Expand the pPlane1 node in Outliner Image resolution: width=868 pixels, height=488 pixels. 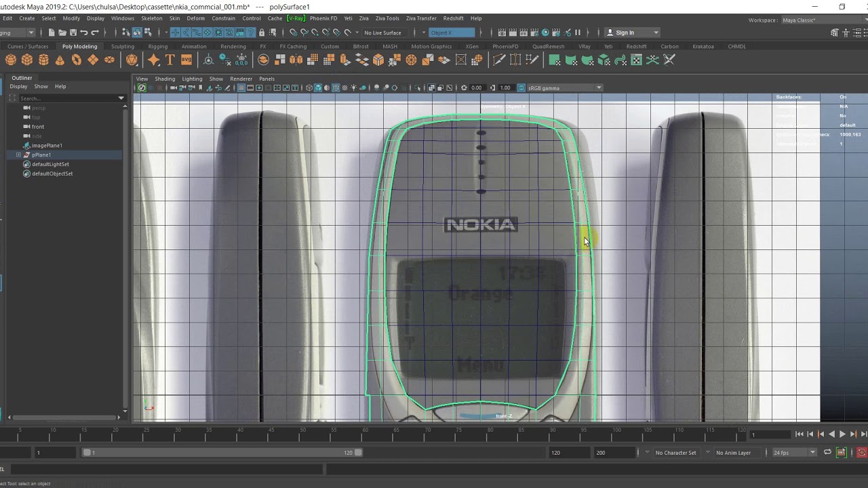click(18, 155)
